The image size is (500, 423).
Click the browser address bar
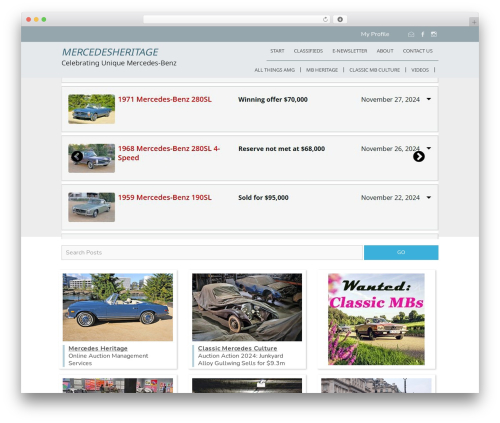pos(237,20)
